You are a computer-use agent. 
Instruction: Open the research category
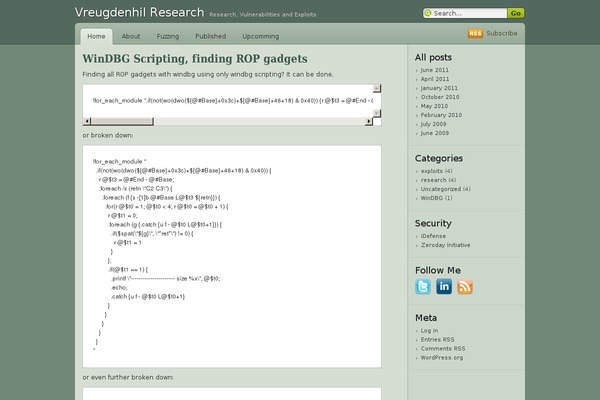434,180
